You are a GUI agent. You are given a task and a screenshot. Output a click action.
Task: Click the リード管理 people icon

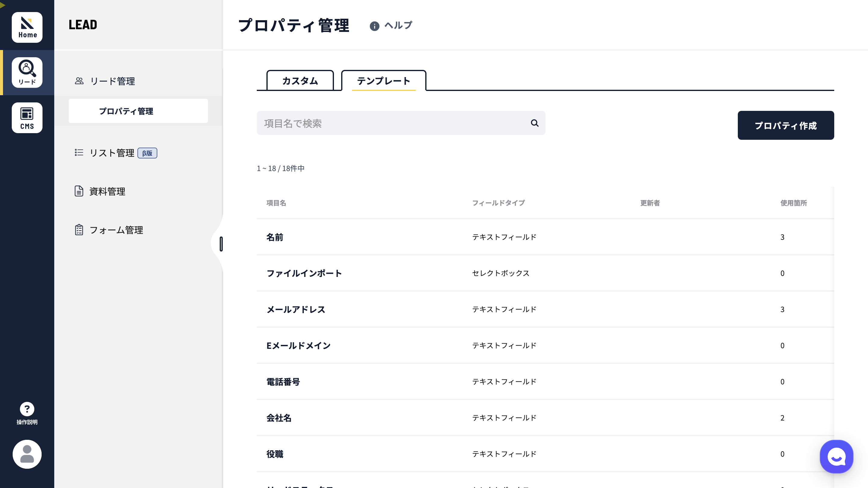(x=79, y=81)
